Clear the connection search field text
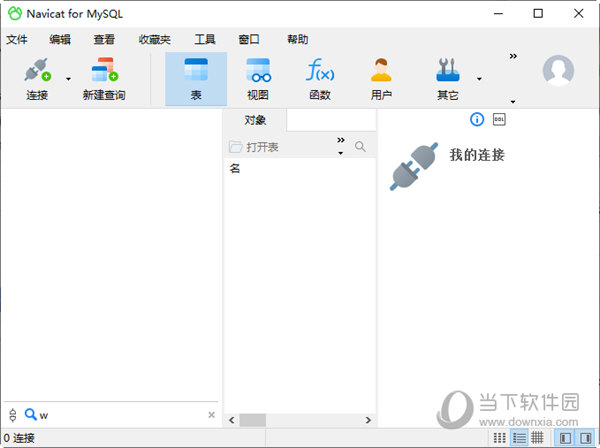The height and width of the screenshot is (448, 600). coord(211,415)
